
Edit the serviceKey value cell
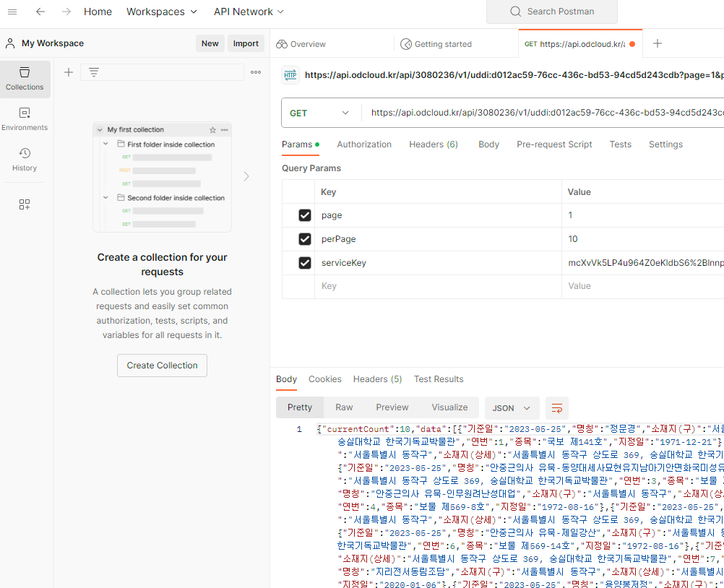click(x=643, y=263)
